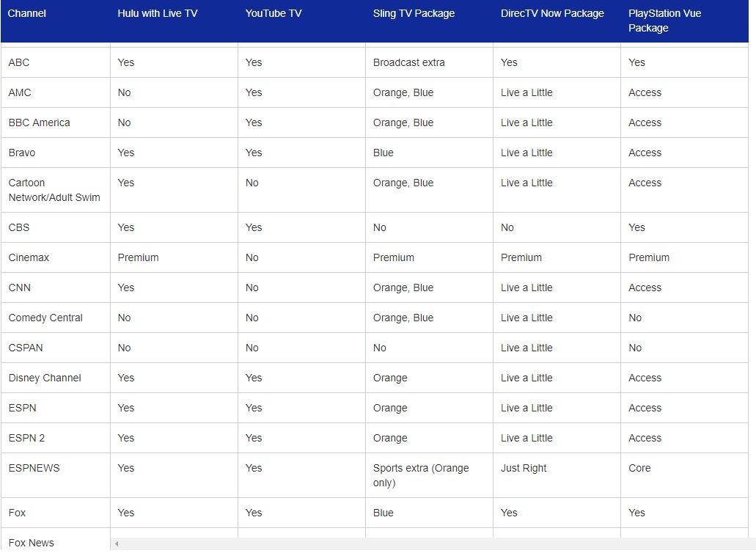Click "Access" in the BBC America row
Viewport: 756px width, 553px height.
tap(645, 123)
